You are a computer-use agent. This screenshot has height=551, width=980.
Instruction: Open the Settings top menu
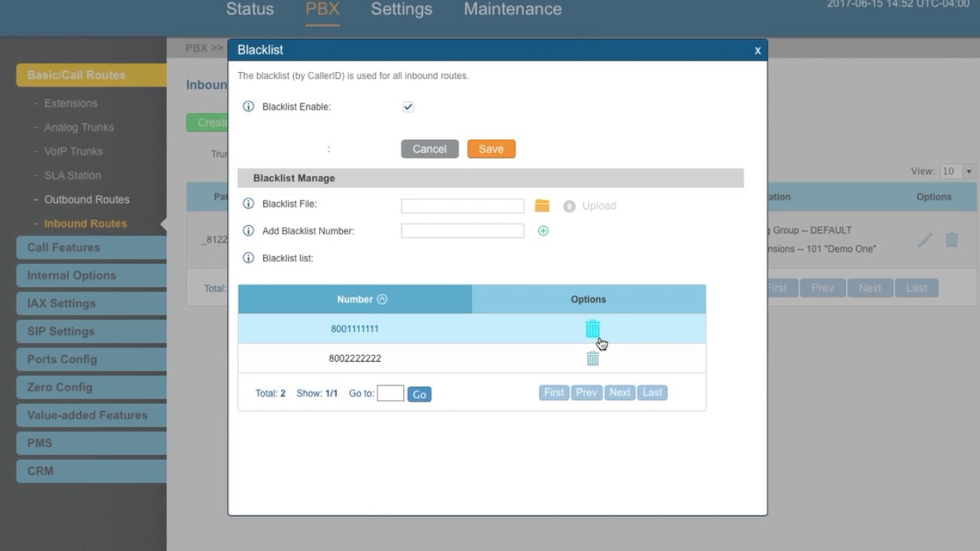pyautogui.click(x=401, y=9)
